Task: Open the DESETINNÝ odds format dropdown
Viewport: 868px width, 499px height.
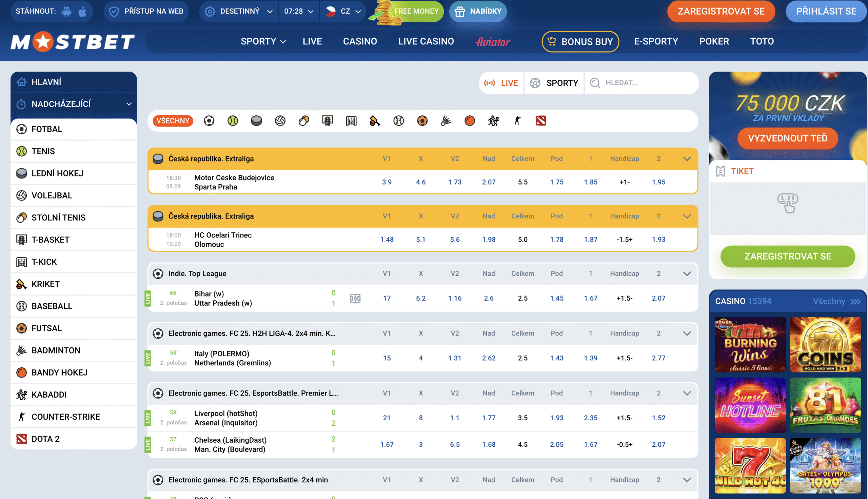Action: click(x=239, y=11)
